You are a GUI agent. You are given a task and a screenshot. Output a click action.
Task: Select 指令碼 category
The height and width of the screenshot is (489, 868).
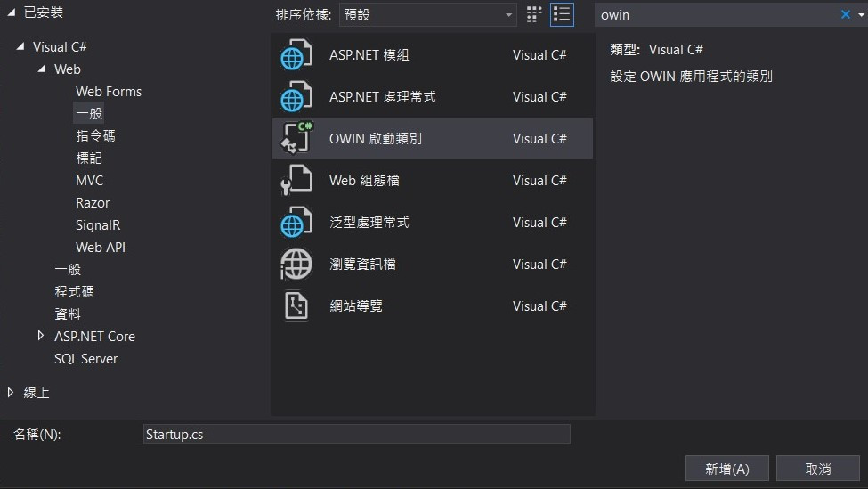[x=95, y=135]
